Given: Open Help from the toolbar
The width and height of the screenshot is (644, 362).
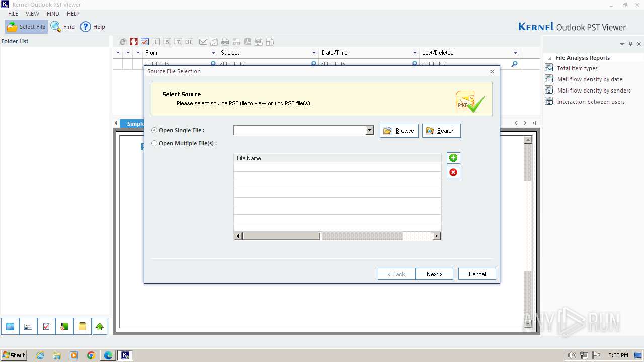Looking at the screenshot, I should tap(93, 27).
